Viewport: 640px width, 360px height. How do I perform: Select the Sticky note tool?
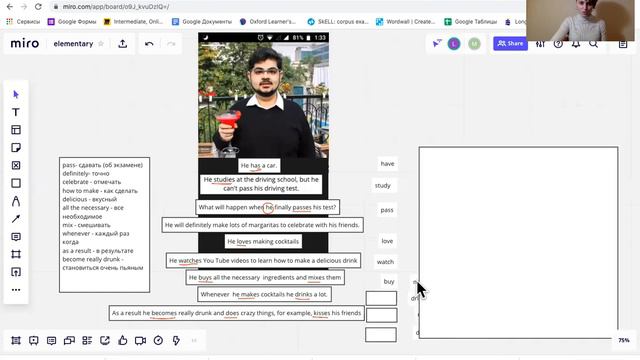(x=16, y=148)
